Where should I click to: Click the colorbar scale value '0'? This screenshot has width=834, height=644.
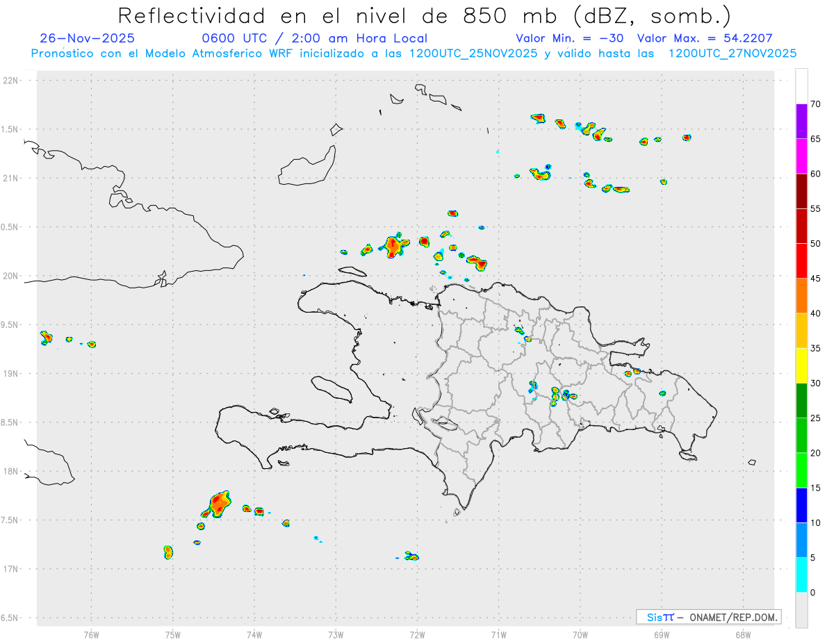[x=813, y=593]
